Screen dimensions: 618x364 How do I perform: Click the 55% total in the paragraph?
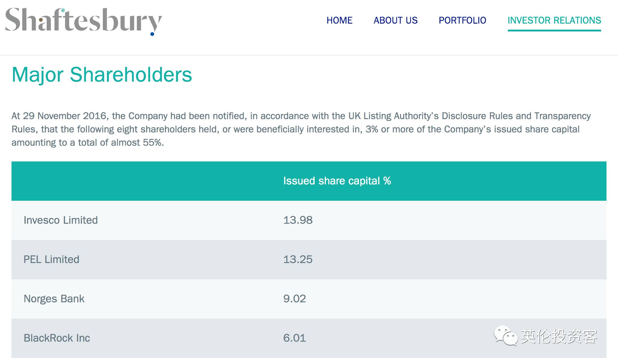153,142
